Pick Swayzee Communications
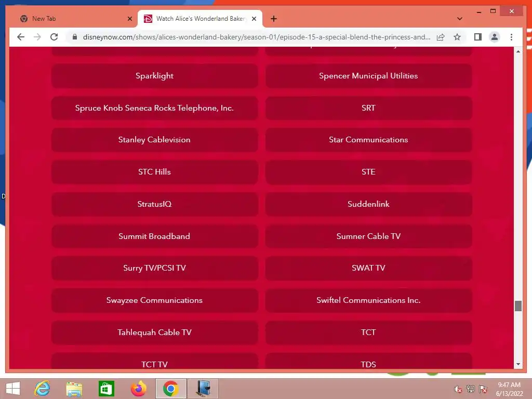Image resolution: width=532 pixels, height=399 pixels. pos(154,300)
